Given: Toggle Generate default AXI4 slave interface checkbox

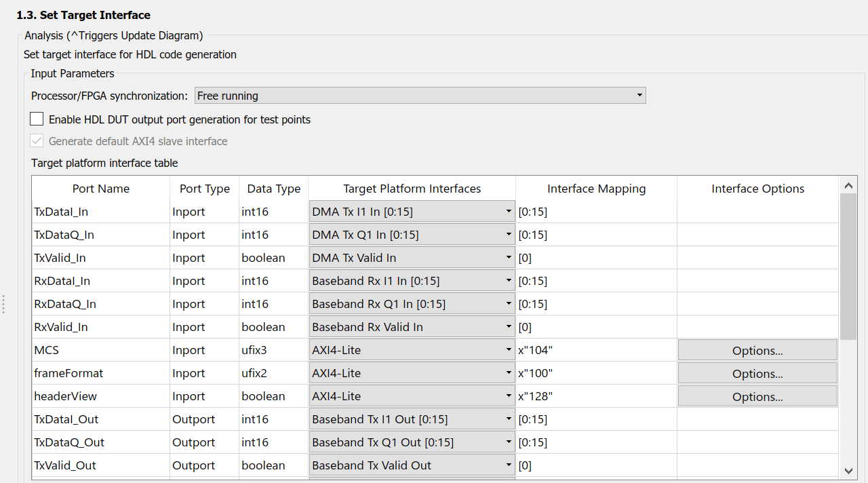Looking at the screenshot, I should click(x=37, y=141).
